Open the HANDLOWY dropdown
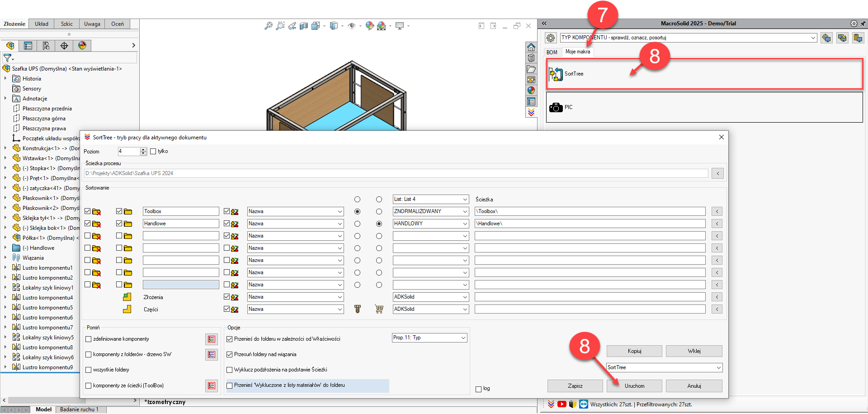The width and height of the screenshot is (868, 414). click(430, 224)
